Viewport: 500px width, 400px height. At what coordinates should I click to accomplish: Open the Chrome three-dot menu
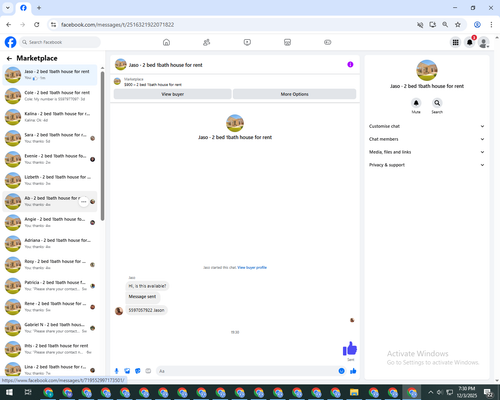(x=491, y=25)
